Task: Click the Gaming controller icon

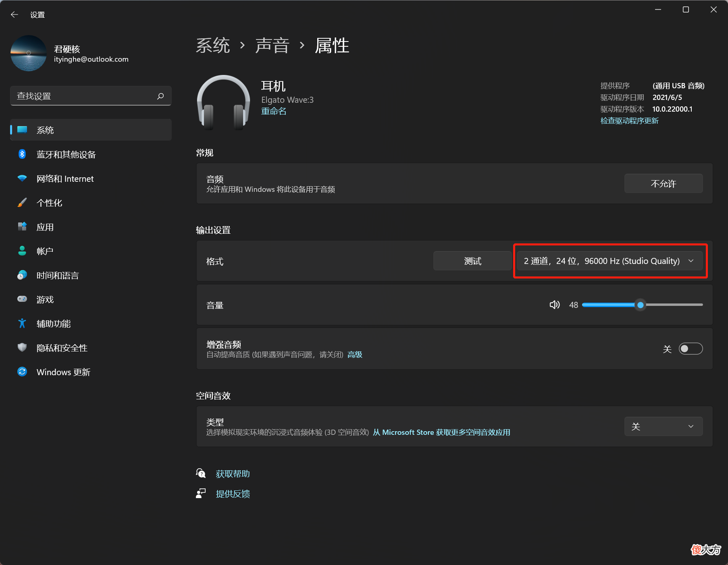Action: tap(22, 299)
